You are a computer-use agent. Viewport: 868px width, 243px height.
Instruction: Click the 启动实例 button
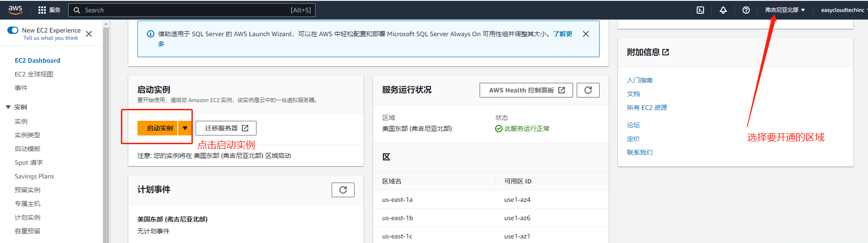(158, 128)
